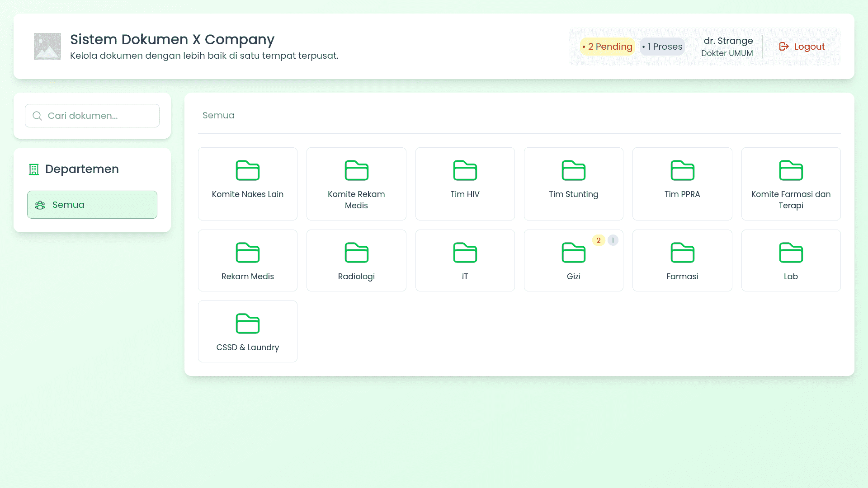Open the Tim Stunting folder
The width and height of the screenshot is (868, 488).
click(x=573, y=183)
